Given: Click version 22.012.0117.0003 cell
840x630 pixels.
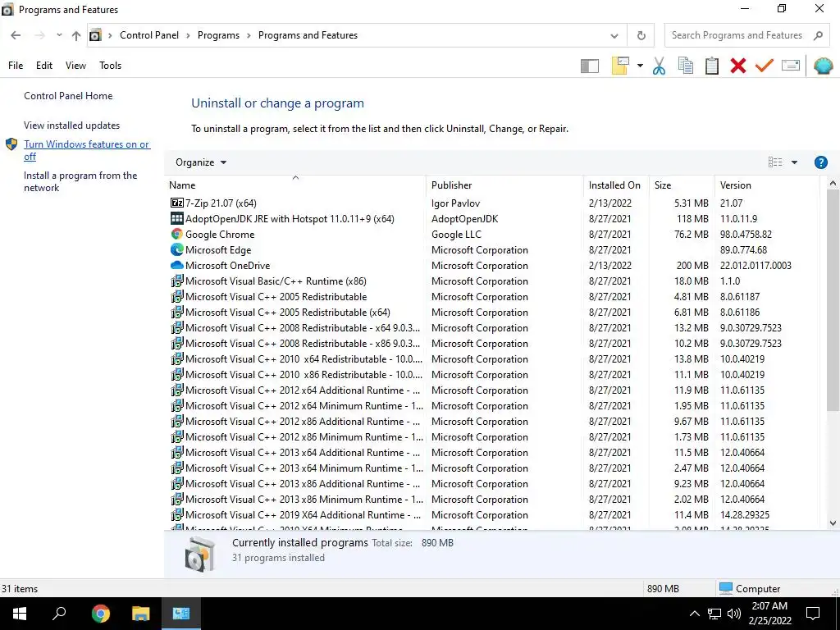Looking at the screenshot, I should point(756,265).
